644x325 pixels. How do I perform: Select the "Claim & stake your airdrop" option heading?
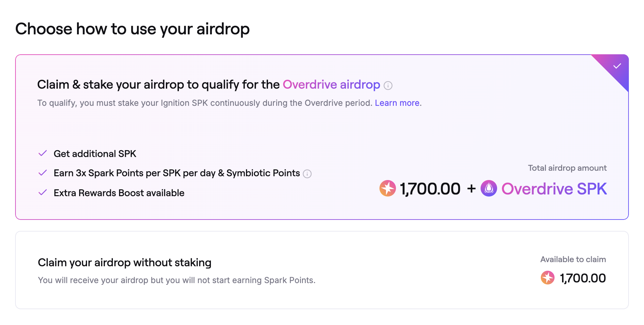(x=158, y=85)
